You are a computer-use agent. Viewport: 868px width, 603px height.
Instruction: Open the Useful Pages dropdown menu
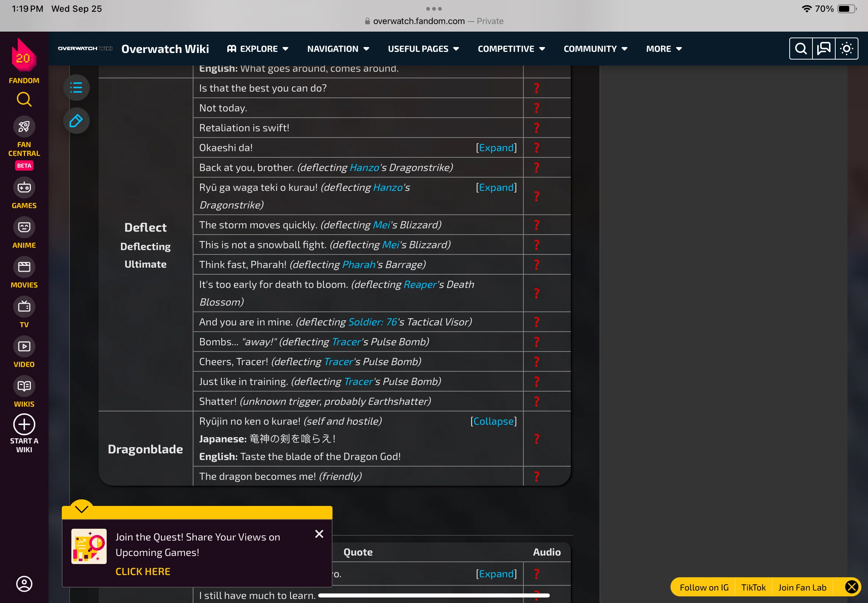[x=424, y=49]
